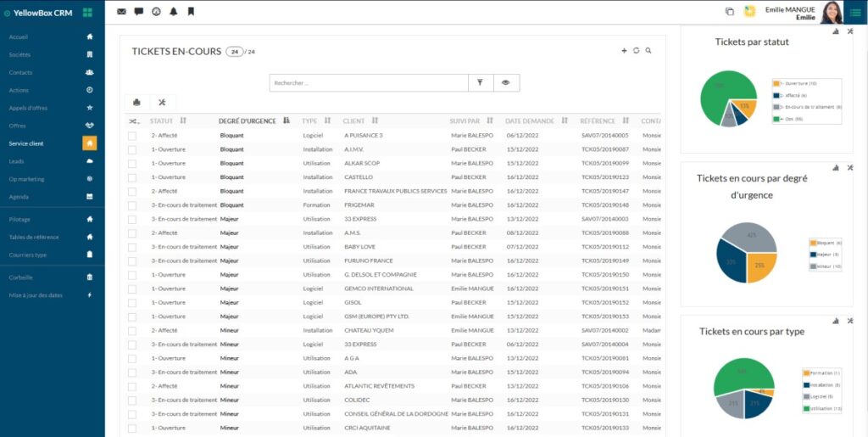Image resolution: width=868 pixels, height=437 pixels.
Task: Sort by the STATUT column arrows
Action: 183,121
